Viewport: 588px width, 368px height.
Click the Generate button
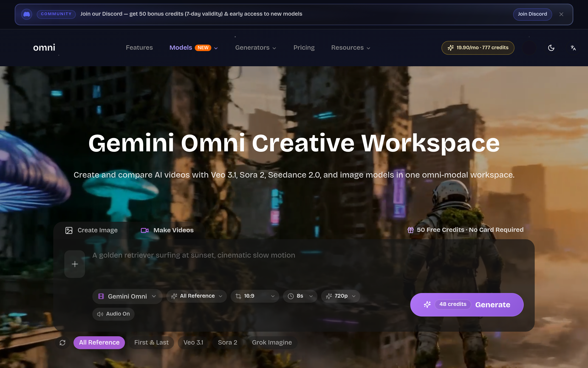[467, 305]
